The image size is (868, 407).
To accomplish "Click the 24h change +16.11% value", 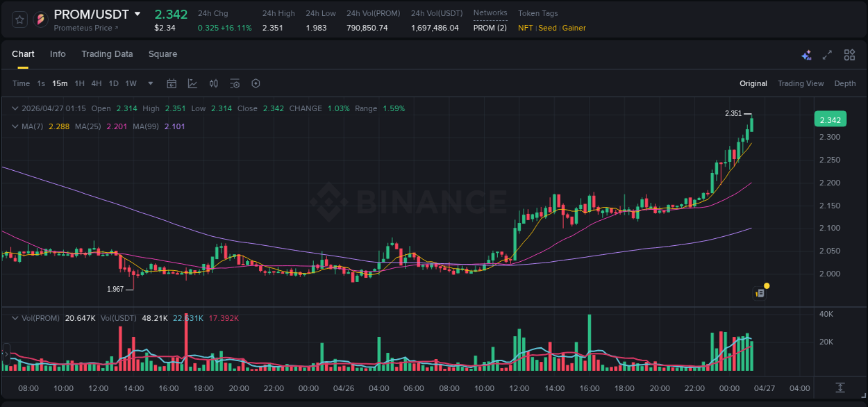I will 237,28.
